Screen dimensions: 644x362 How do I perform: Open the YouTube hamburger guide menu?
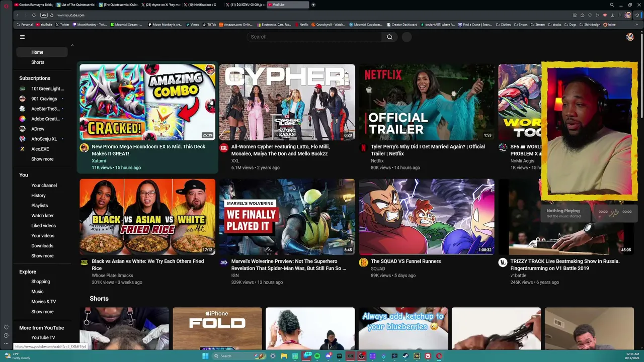pyautogui.click(x=22, y=37)
